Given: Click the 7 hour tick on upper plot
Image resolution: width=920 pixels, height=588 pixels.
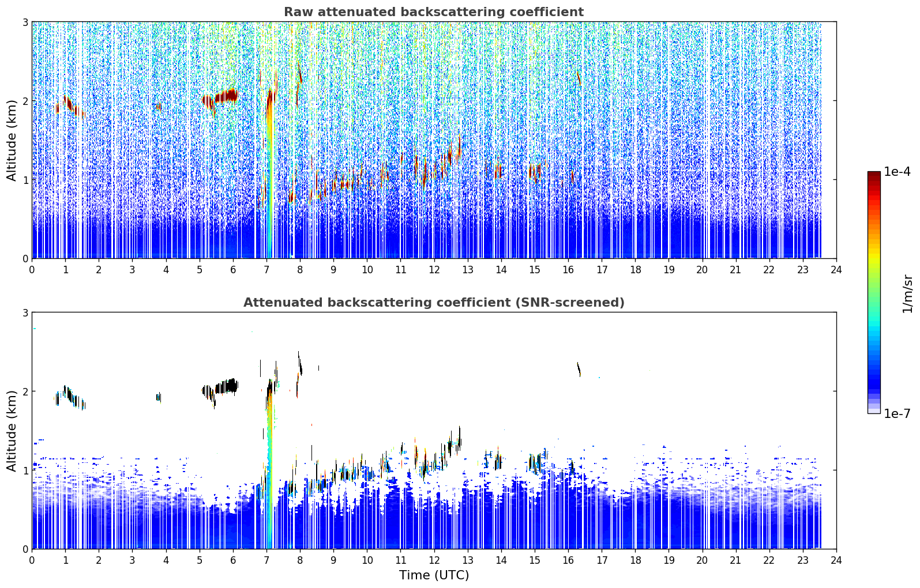Looking at the screenshot, I should pyautogui.click(x=266, y=269).
